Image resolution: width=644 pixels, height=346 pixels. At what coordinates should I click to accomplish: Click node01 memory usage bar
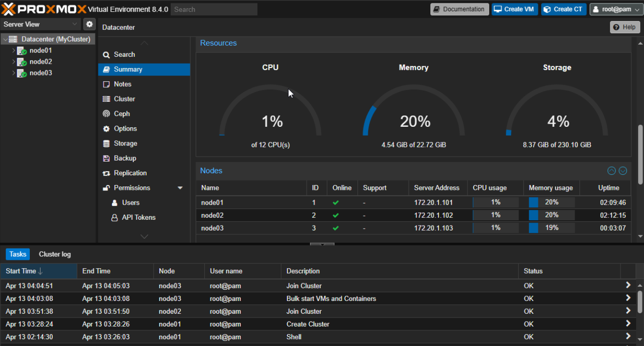point(552,202)
